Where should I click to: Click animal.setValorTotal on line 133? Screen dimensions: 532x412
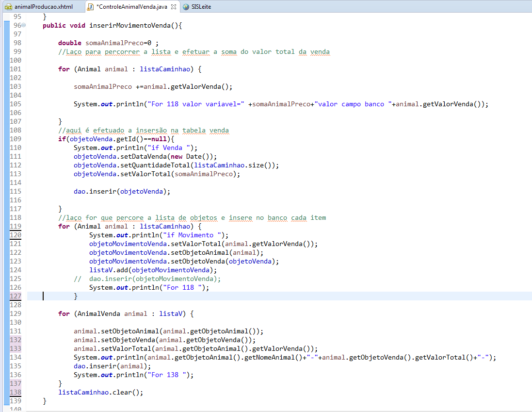[113, 349]
